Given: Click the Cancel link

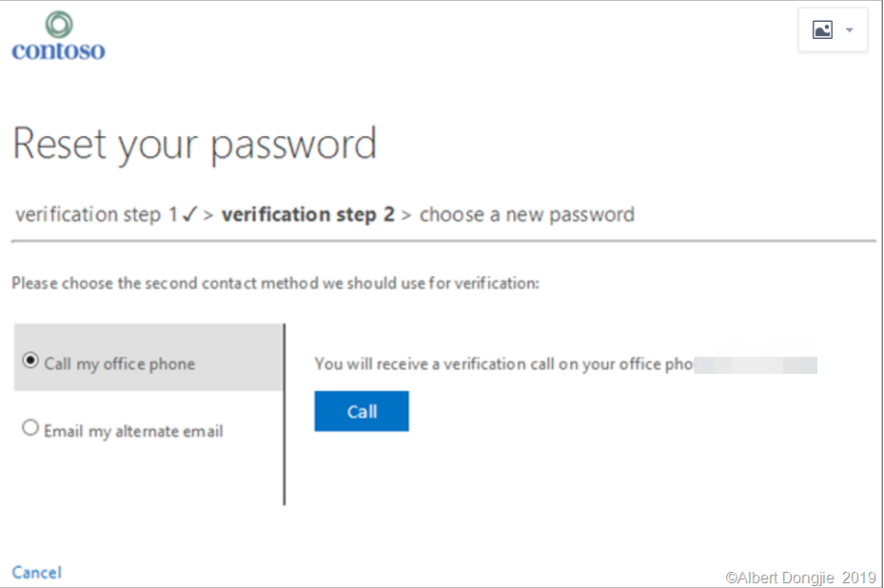Looking at the screenshot, I should click(x=36, y=572).
